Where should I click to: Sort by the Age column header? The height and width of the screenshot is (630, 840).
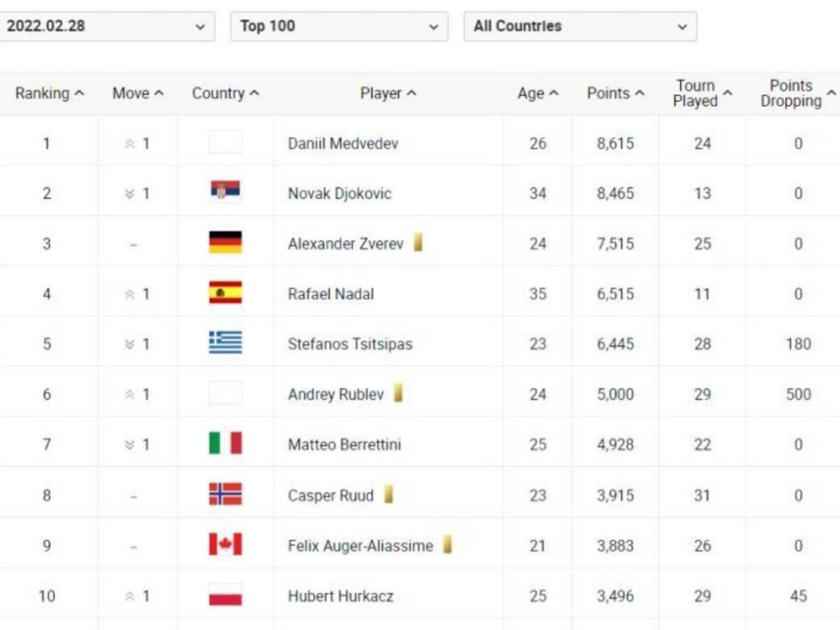(537, 94)
